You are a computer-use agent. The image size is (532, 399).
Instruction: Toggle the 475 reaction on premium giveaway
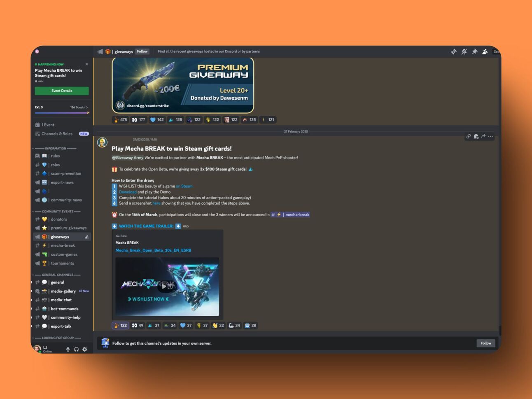120,120
